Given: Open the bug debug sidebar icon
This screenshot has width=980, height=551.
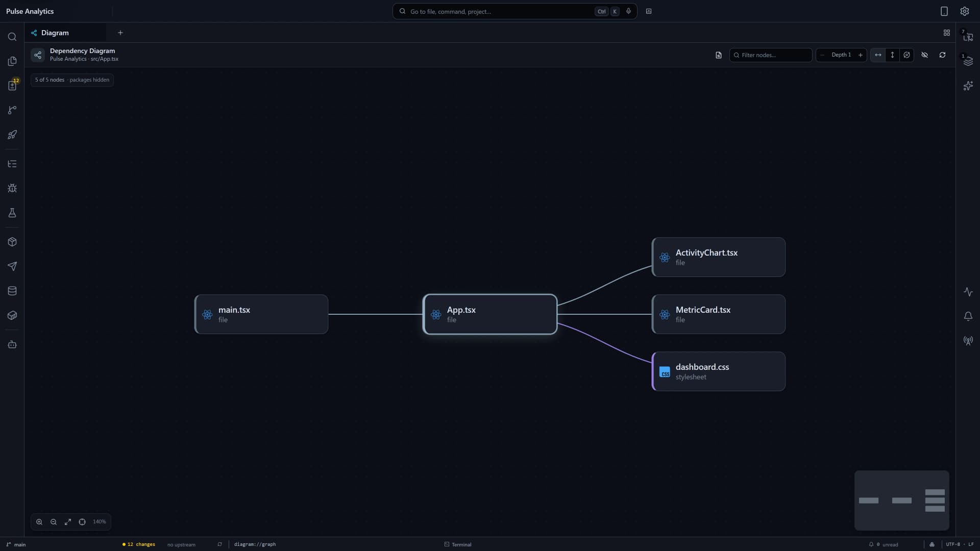Looking at the screenshot, I should click(x=12, y=188).
